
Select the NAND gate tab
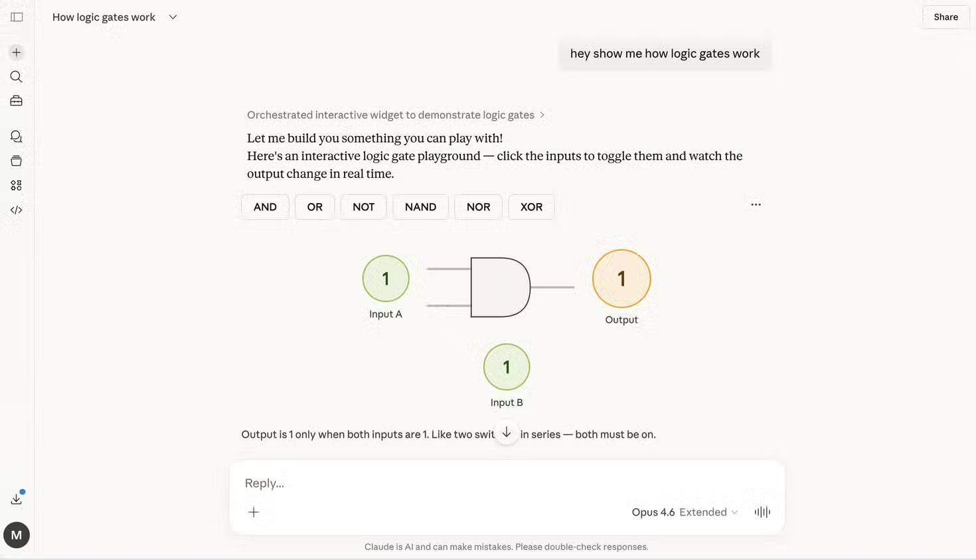click(420, 206)
